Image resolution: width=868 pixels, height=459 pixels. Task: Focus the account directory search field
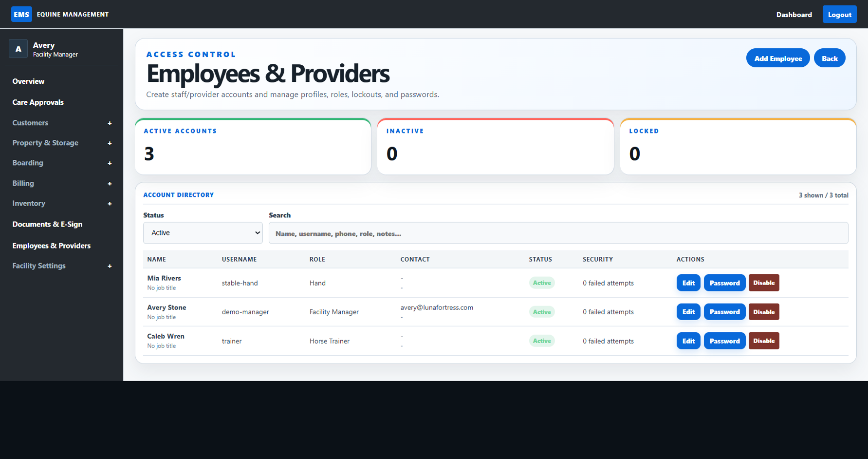tap(558, 233)
